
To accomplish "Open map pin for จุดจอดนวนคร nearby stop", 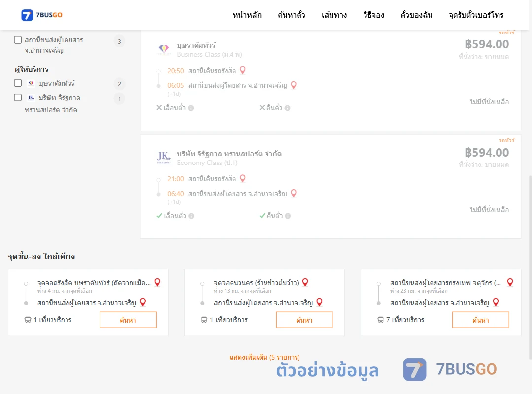I will coord(305,282).
